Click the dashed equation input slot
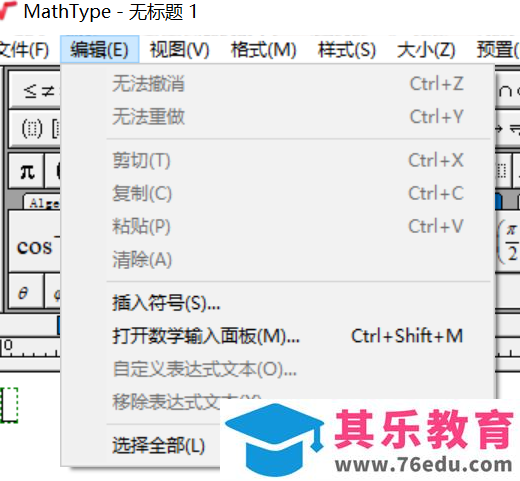This screenshot has height=481, width=520. click(x=9, y=405)
